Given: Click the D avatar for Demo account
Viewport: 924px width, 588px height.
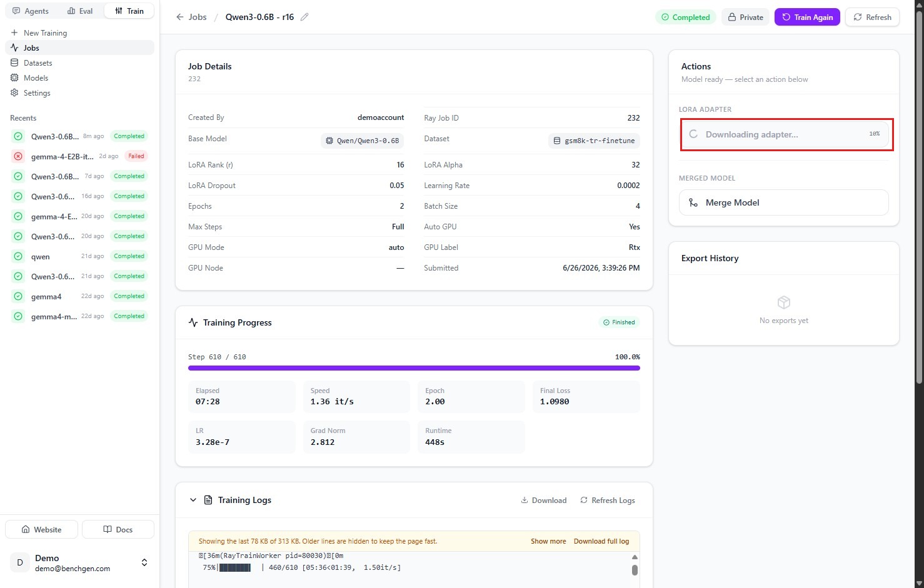Looking at the screenshot, I should [x=20, y=562].
